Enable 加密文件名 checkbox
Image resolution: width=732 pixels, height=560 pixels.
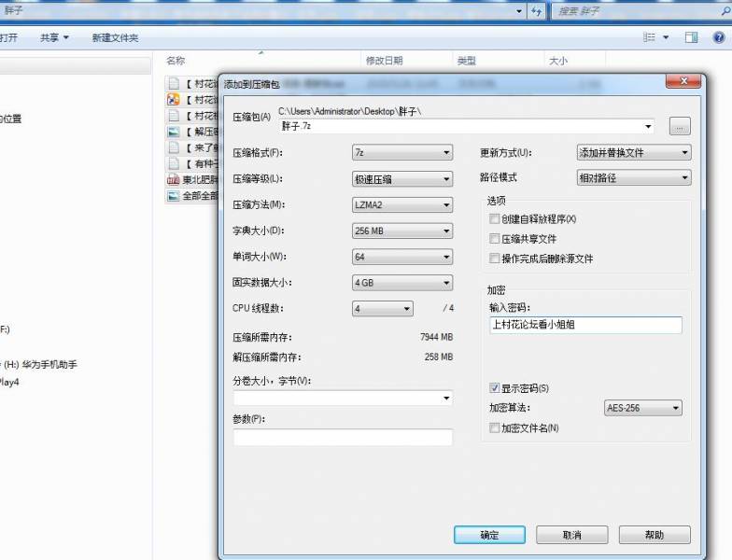coord(495,427)
